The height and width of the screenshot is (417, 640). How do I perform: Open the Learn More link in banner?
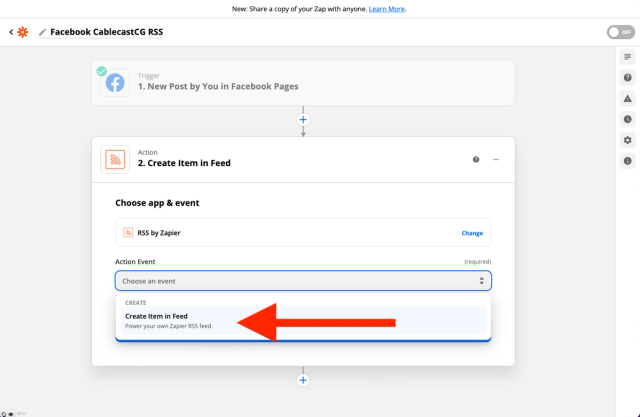387,9
